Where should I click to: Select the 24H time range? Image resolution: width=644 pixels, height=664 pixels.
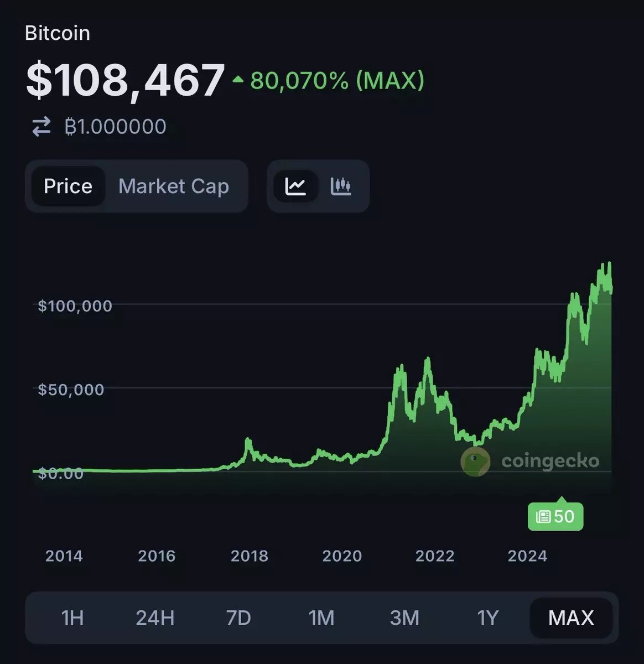click(x=155, y=618)
